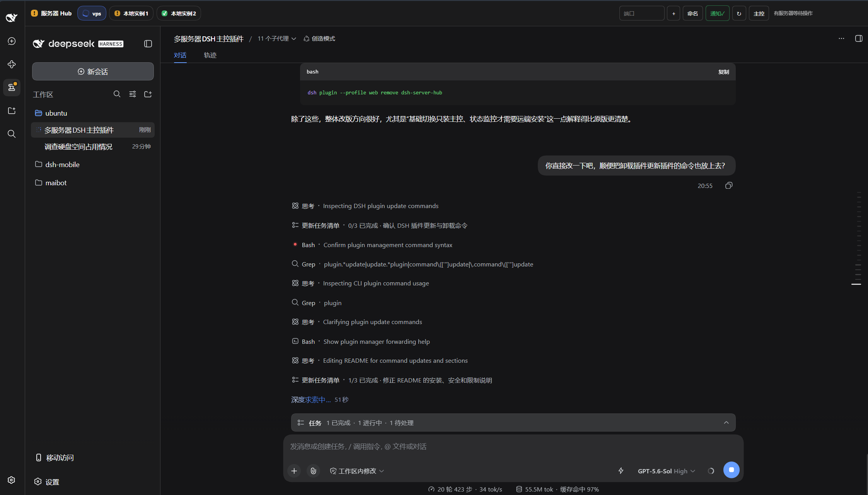868x495 pixels.
Task: Copy the bash code with 复制
Action: (723, 72)
